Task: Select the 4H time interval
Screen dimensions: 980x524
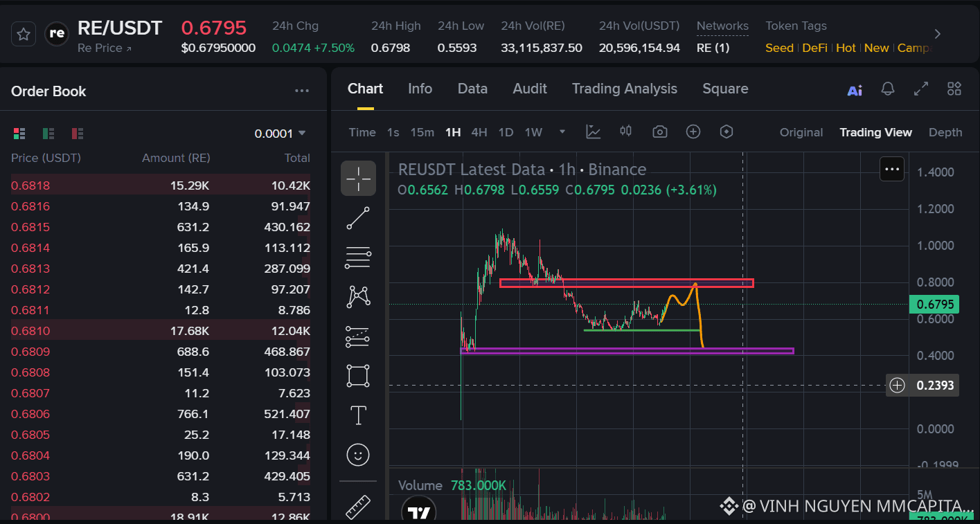Action: [x=479, y=132]
